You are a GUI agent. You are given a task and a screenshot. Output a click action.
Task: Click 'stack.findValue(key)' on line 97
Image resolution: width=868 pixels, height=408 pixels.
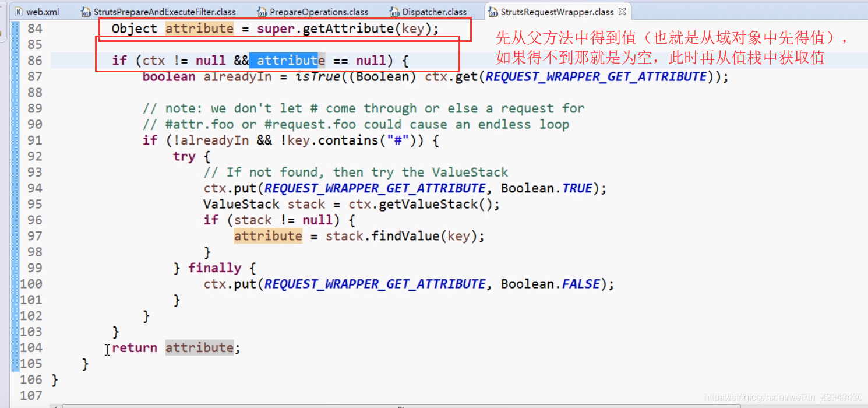click(x=401, y=235)
